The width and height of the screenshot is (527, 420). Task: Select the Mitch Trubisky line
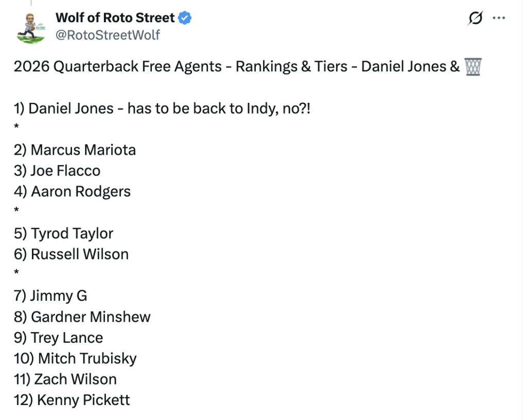[75, 358]
